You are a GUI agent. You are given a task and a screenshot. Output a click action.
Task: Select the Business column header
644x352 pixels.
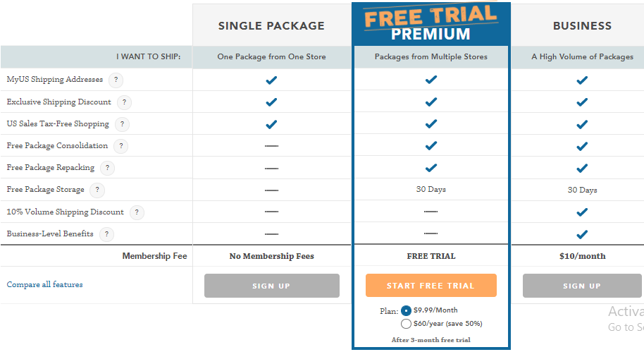[582, 26]
